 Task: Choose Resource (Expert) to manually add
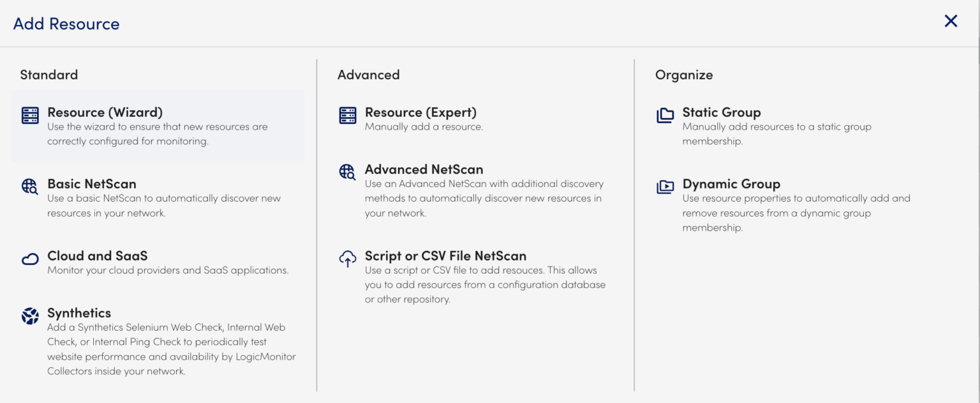421,112
